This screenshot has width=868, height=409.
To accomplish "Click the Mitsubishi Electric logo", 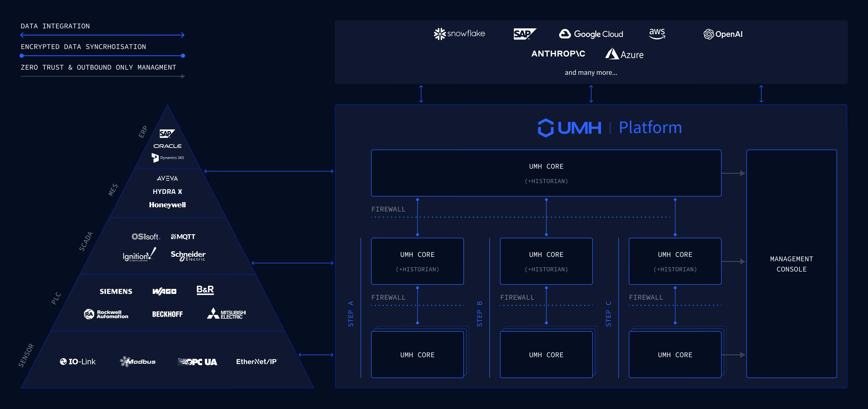I will (227, 314).
